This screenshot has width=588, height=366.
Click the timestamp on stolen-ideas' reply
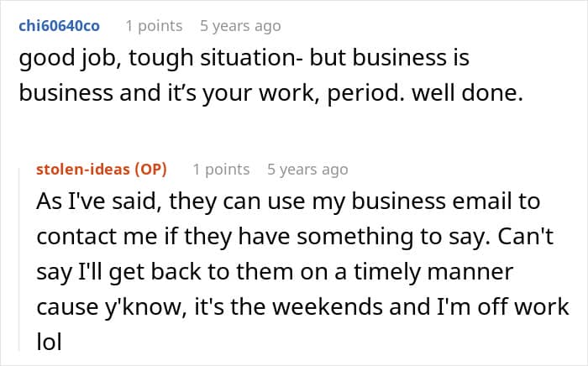coord(307,170)
